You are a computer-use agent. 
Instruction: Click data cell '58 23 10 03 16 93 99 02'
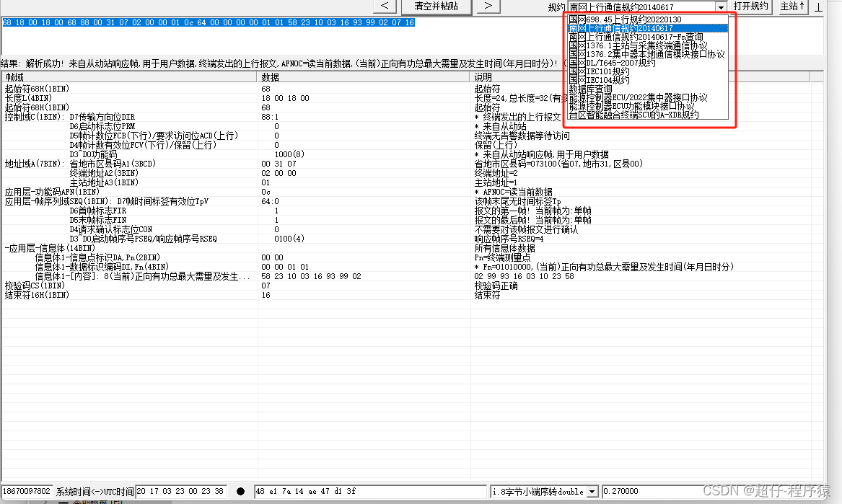[x=311, y=276]
